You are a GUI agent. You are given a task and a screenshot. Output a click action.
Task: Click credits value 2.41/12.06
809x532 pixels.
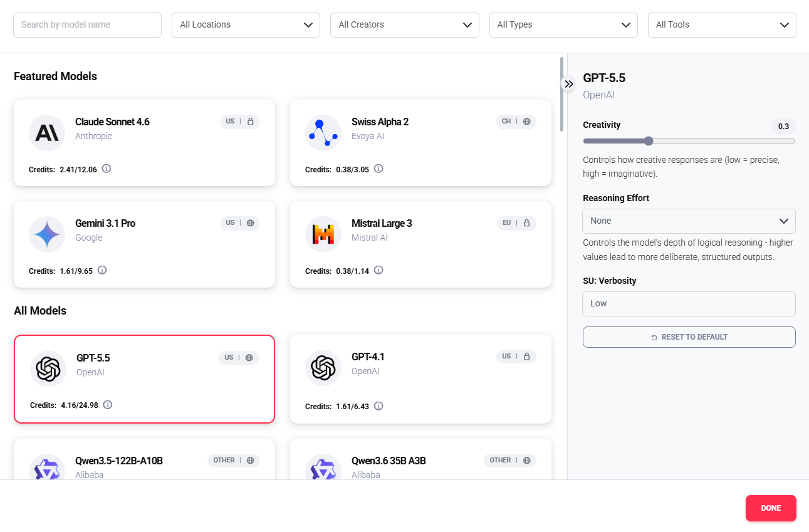click(x=78, y=170)
